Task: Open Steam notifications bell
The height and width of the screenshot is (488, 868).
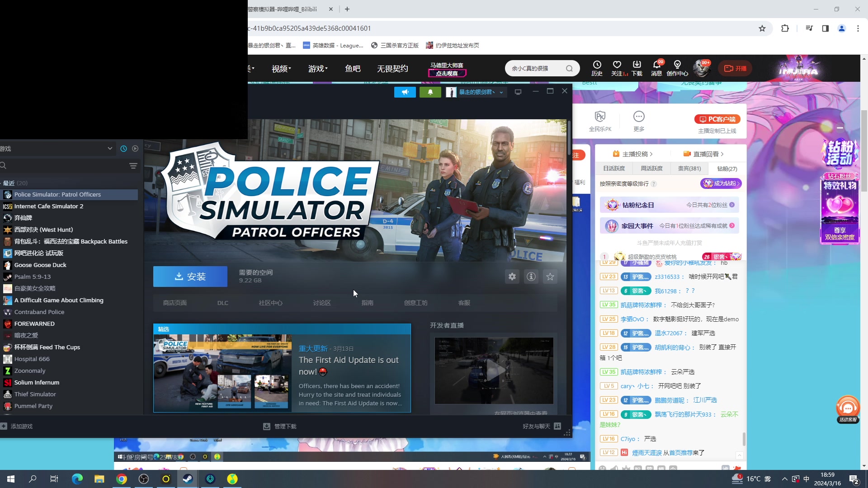Action: coord(430,92)
